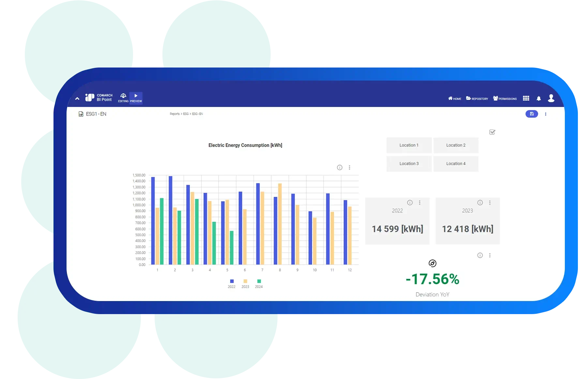Click the 2023 legend color swatch
This screenshot has height=379, width=588.
click(x=245, y=281)
